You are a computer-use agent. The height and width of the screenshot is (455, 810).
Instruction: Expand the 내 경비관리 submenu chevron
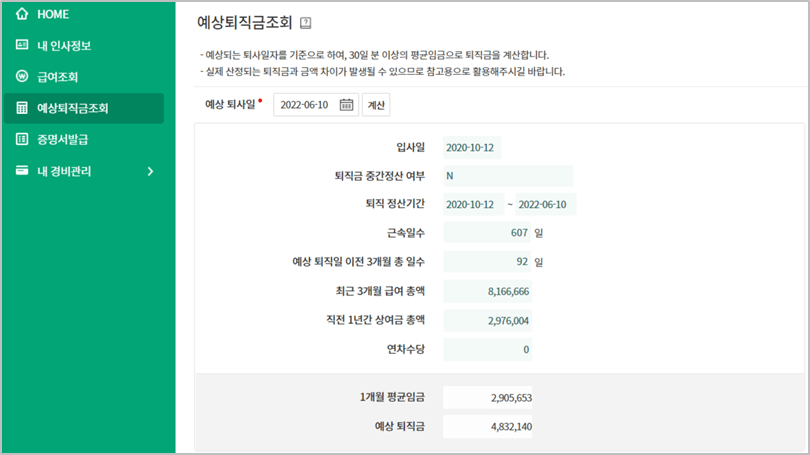150,171
